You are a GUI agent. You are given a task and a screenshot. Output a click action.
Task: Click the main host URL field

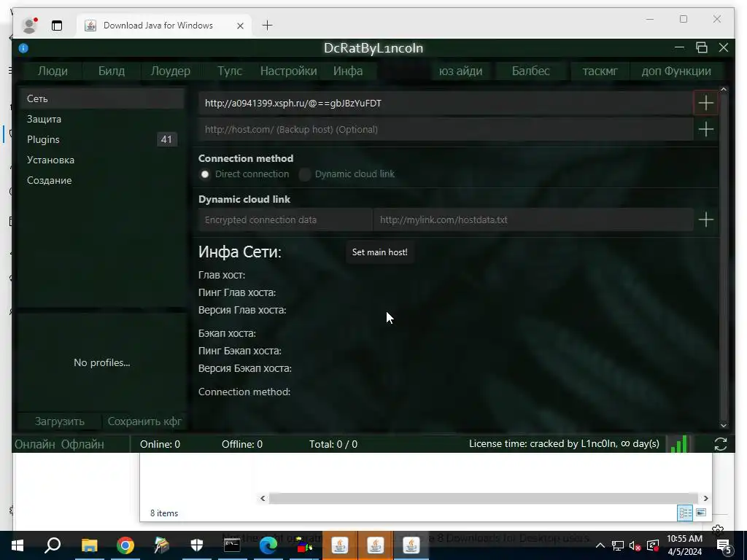coord(446,104)
